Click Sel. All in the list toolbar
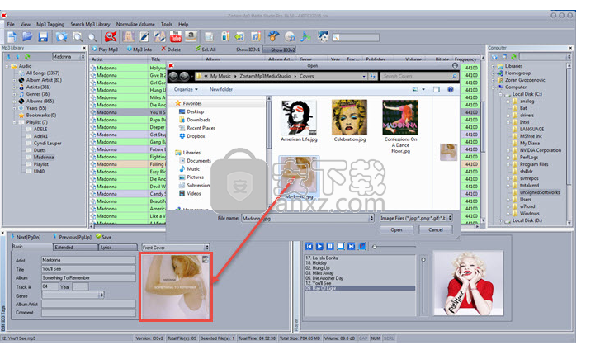The width and height of the screenshot is (600, 364). click(206, 50)
